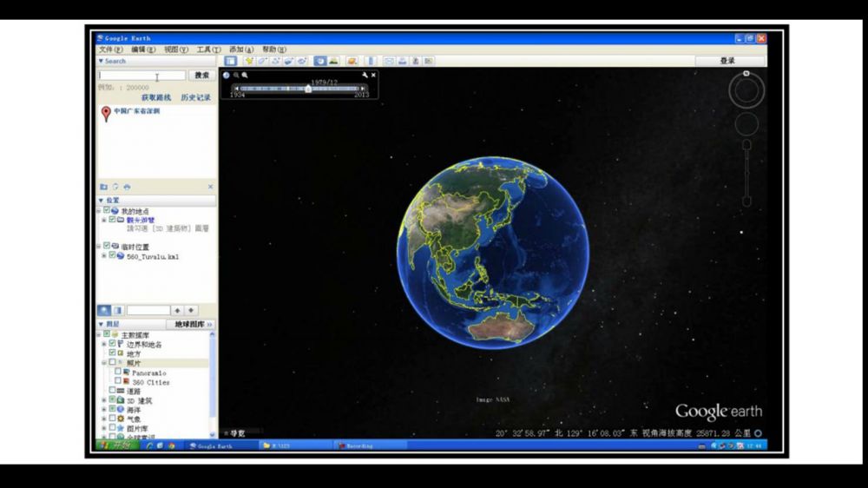Image resolution: width=868 pixels, height=488 pixels.
Task: Click the ruler measurement tool icon
Action: pos(371,61)
